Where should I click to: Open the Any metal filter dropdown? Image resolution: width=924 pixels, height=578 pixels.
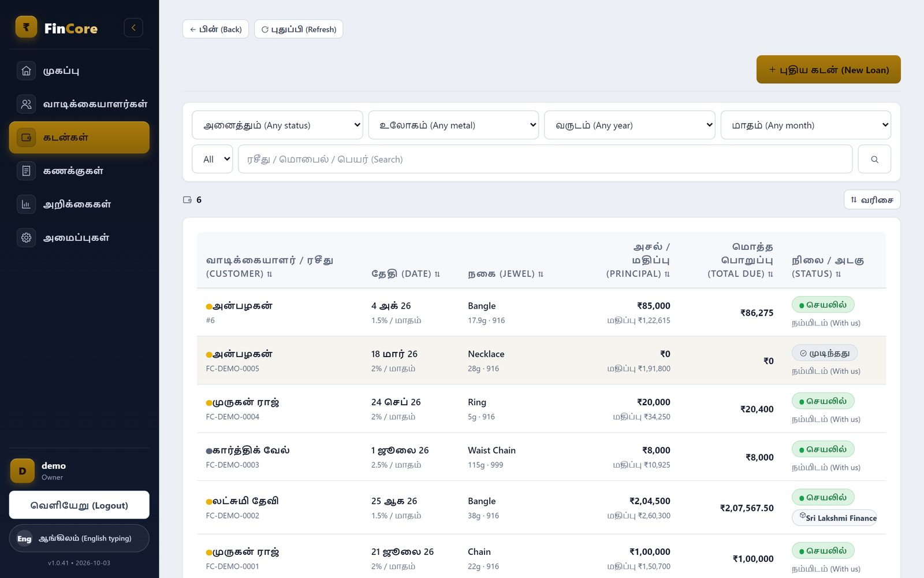pyautogui.click(x=453, y=125)
